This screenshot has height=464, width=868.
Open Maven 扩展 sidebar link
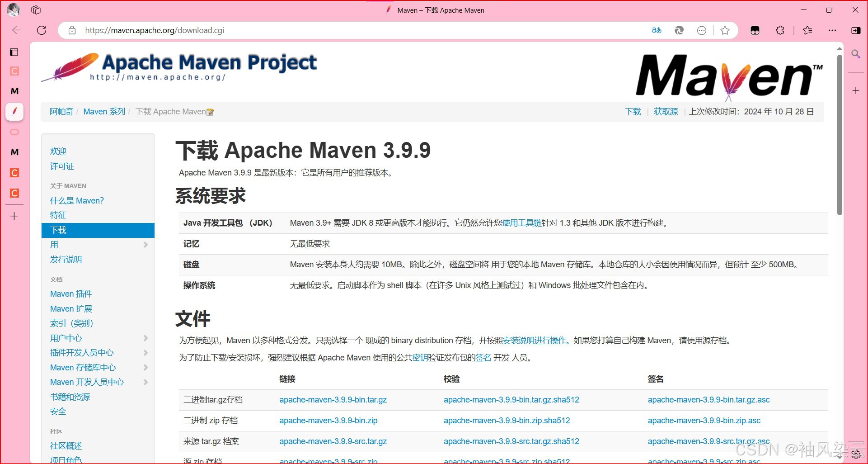click(x=71, y=308)
